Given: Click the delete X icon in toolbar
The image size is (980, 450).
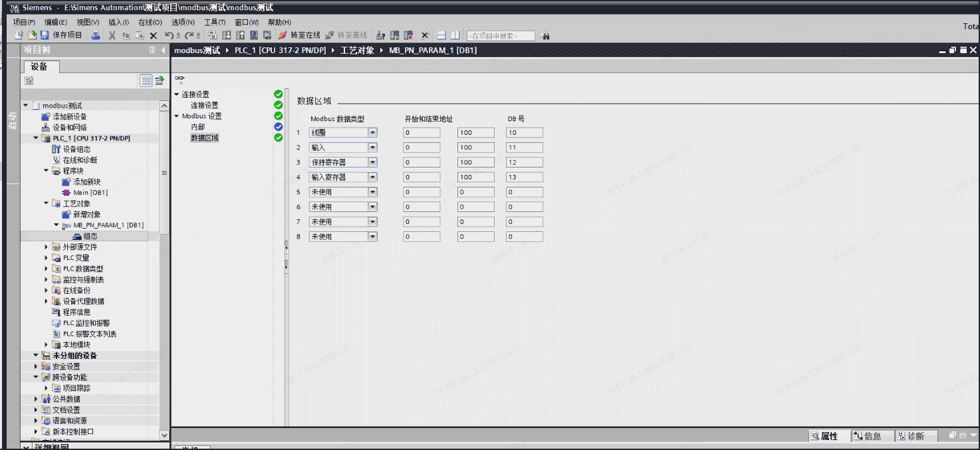Looking at the screenshot, I should 153,35.
